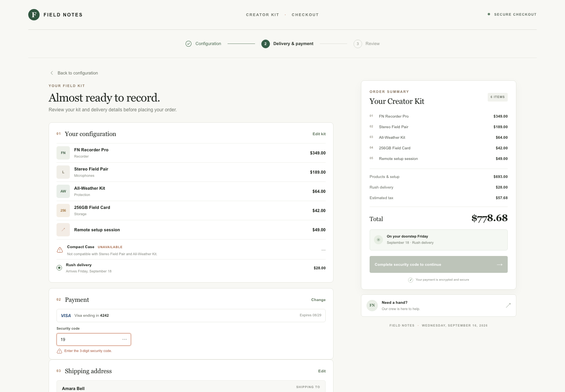Click the Field Notes F logo
This screenshot has width=565, height=392.
[x=34, y=15]
